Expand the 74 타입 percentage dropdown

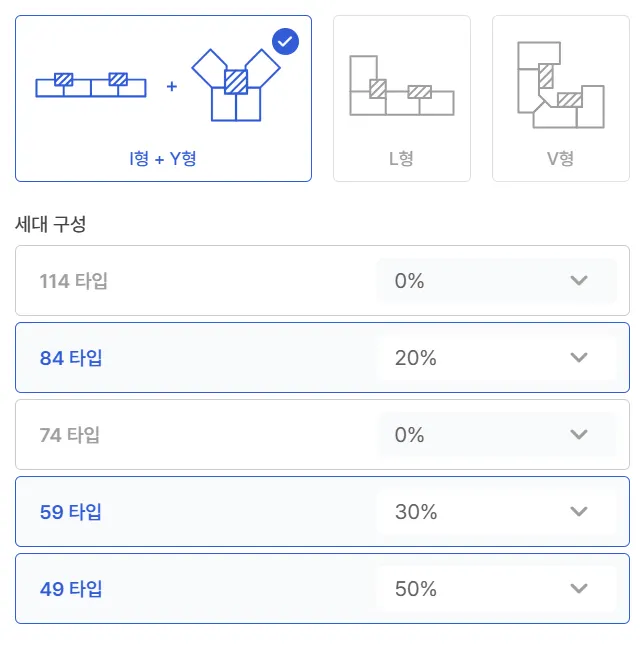(496, 435)
